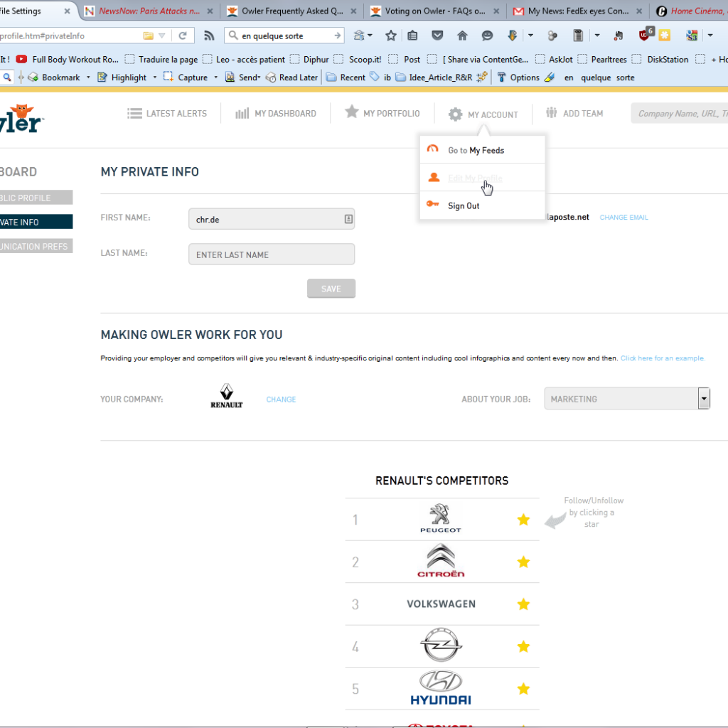Click the Diigo yellow highlighter pen icon

(x=550, y=77)
